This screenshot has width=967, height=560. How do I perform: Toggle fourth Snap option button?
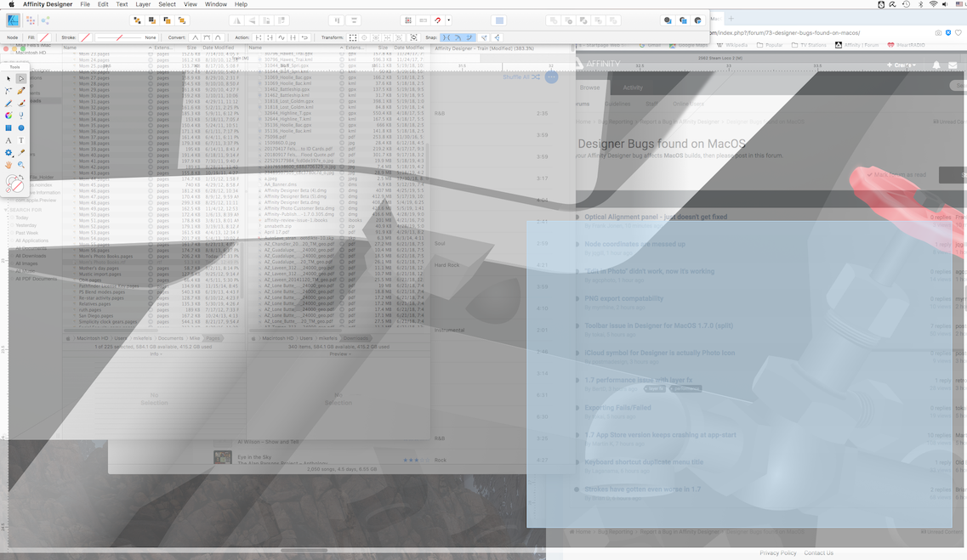click(485, 37)
